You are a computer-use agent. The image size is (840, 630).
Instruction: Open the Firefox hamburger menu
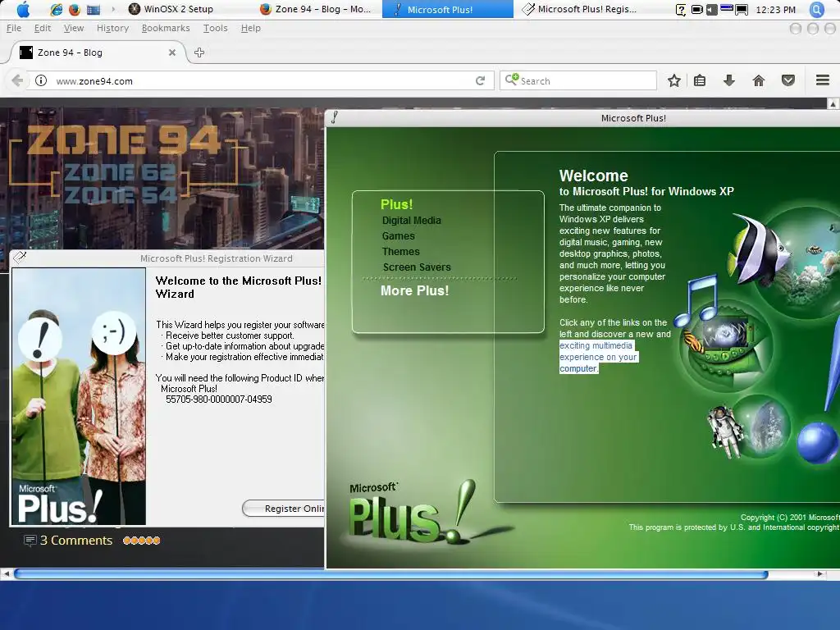coord(823,81)
